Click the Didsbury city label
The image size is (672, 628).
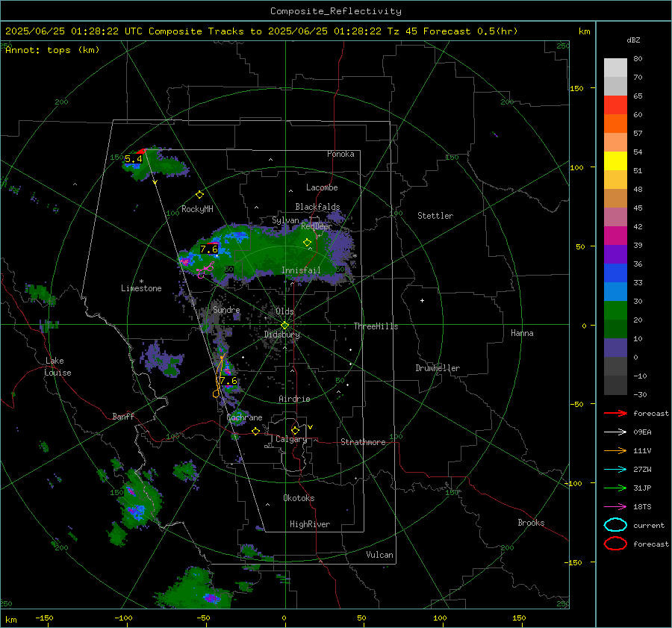point(282,335)
